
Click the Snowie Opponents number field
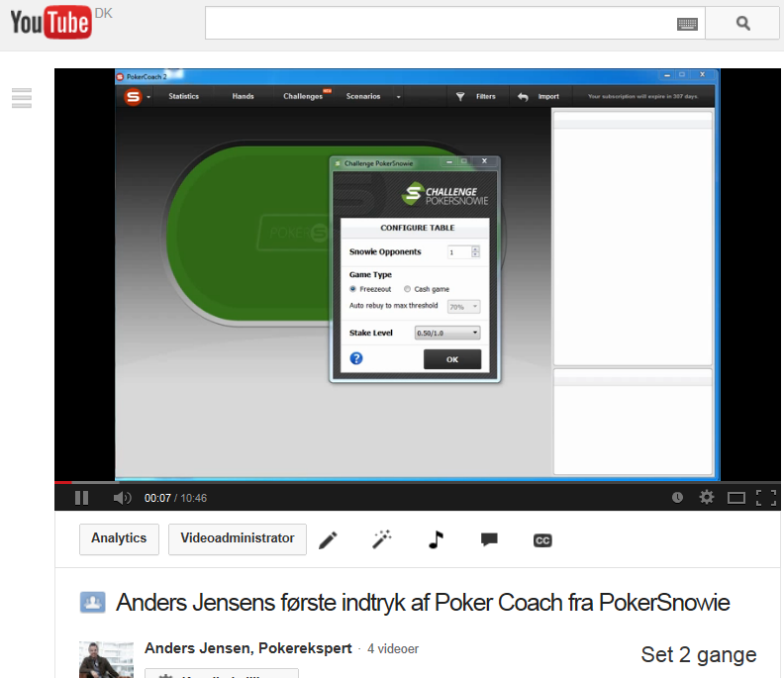[459, 252]
